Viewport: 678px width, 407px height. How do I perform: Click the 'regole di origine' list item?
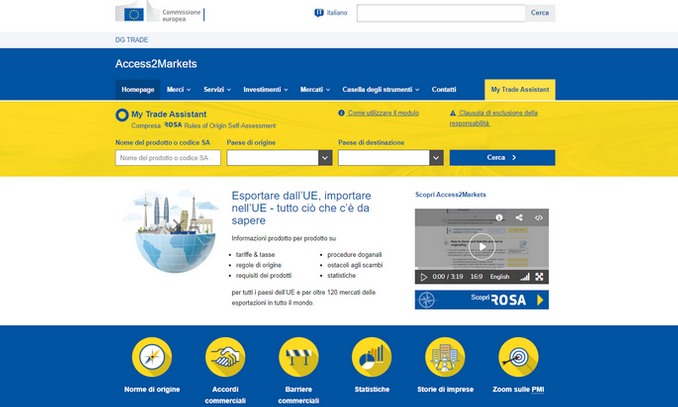coord(259,265)
